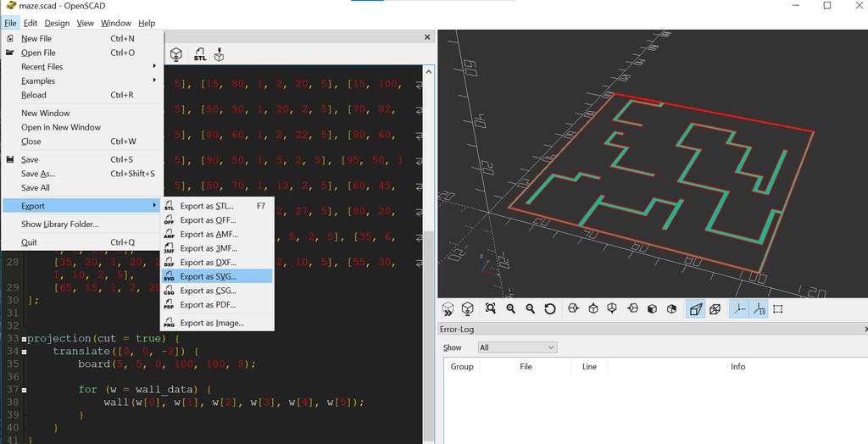Open the Edit menu
This screenshot has width=868, height=444.
tap(31, 23)
